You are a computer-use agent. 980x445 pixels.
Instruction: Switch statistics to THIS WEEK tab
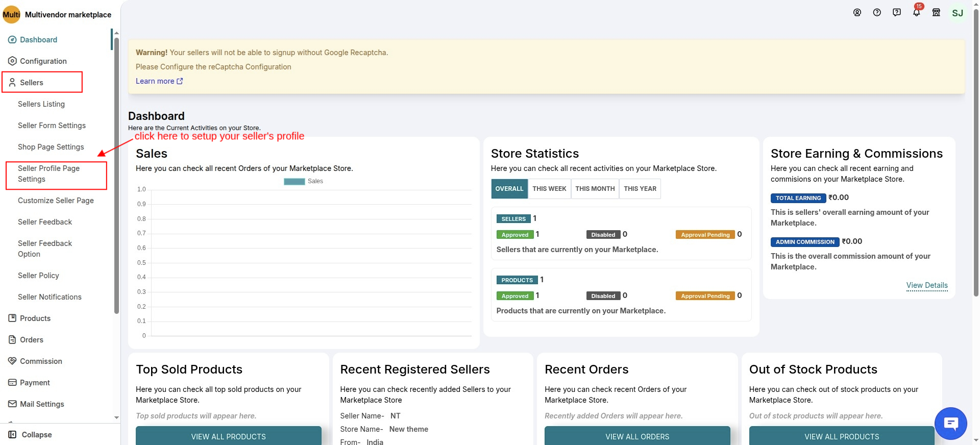[549, 189]
